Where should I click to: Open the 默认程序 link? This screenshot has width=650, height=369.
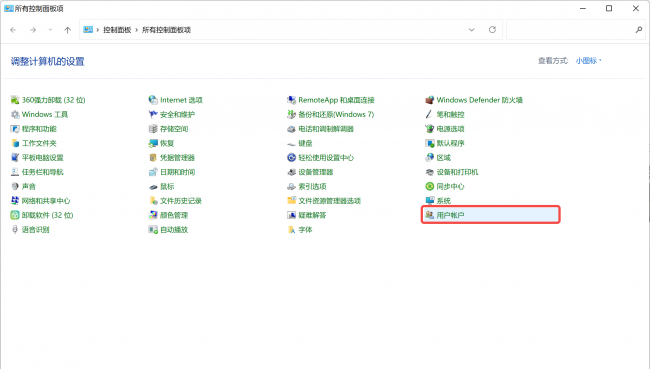point(450,143)
